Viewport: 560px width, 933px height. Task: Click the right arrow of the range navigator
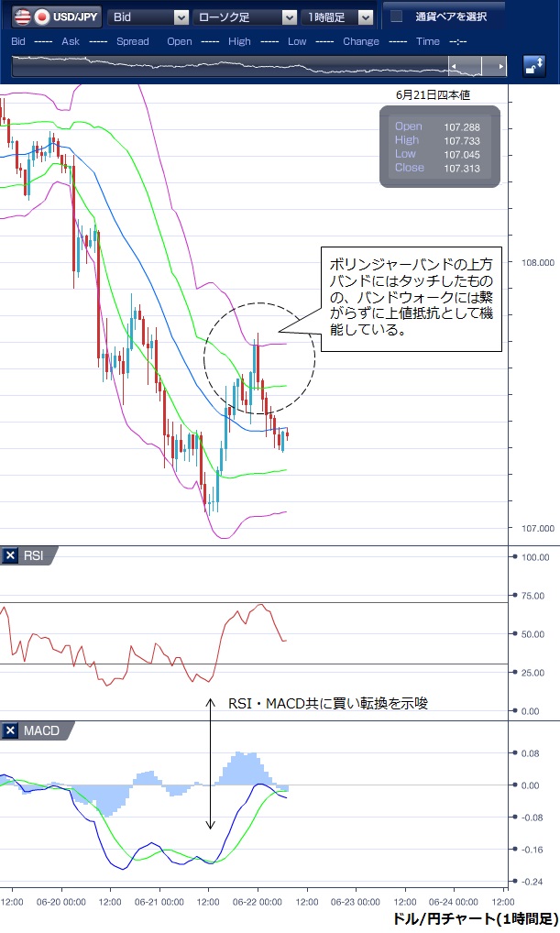pos(500,67)
